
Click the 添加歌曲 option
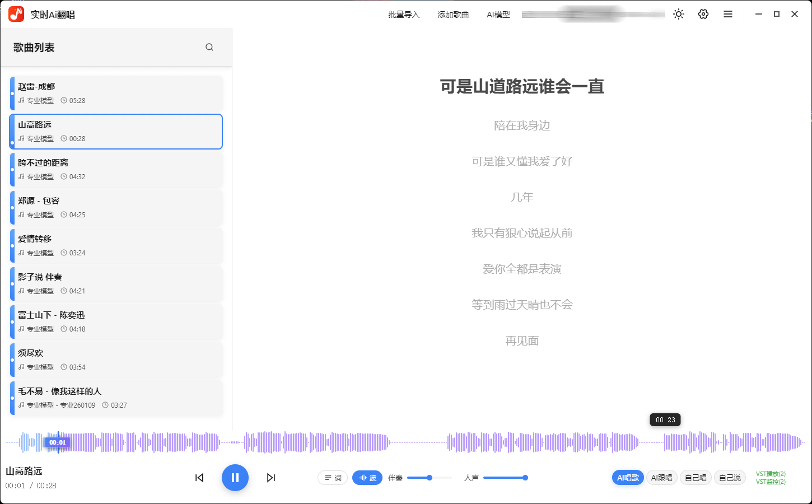point(453,14)
